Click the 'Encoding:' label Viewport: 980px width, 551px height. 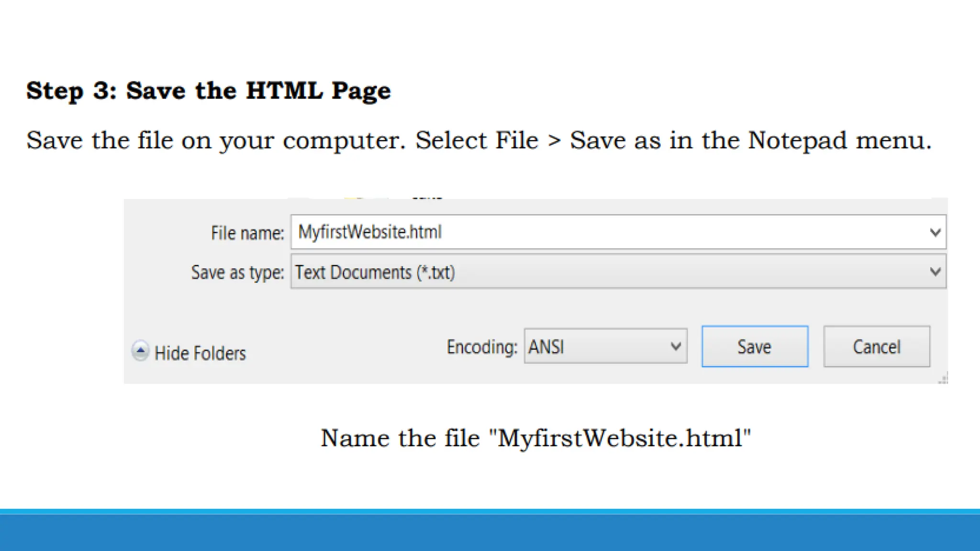tap(482, 347)
